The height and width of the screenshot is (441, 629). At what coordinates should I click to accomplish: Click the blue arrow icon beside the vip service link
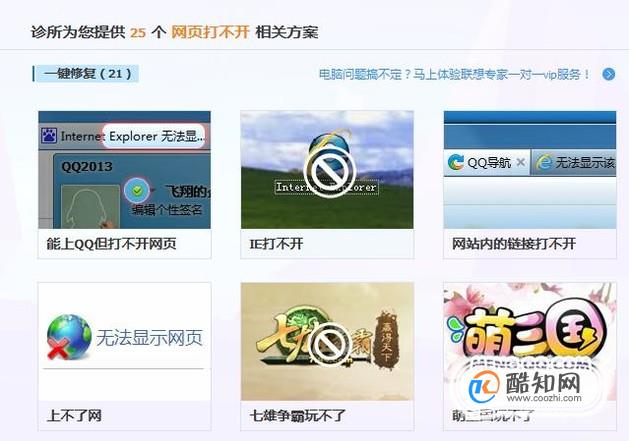pos(609,74)
